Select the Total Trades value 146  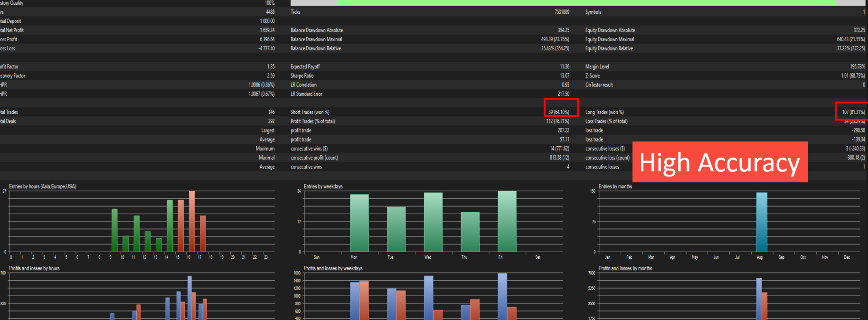click(x=271, y=112)
